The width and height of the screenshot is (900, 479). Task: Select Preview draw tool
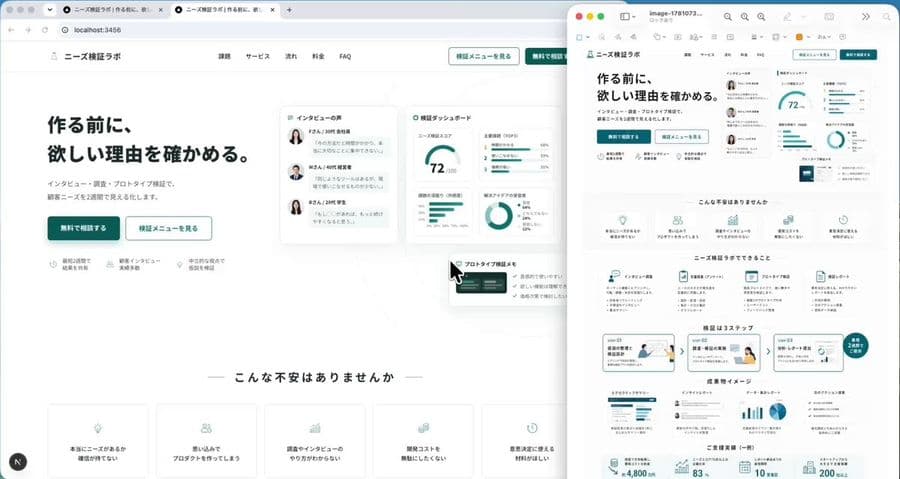click(x=634, y=37)
